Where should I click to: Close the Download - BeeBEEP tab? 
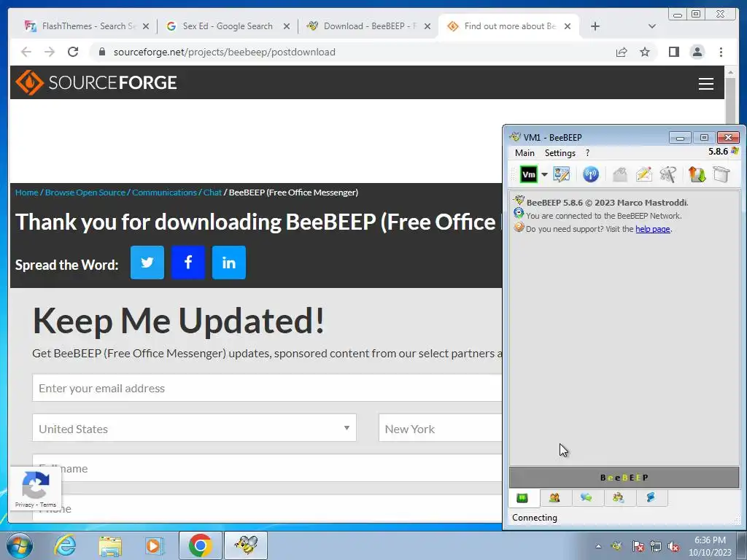427,27
